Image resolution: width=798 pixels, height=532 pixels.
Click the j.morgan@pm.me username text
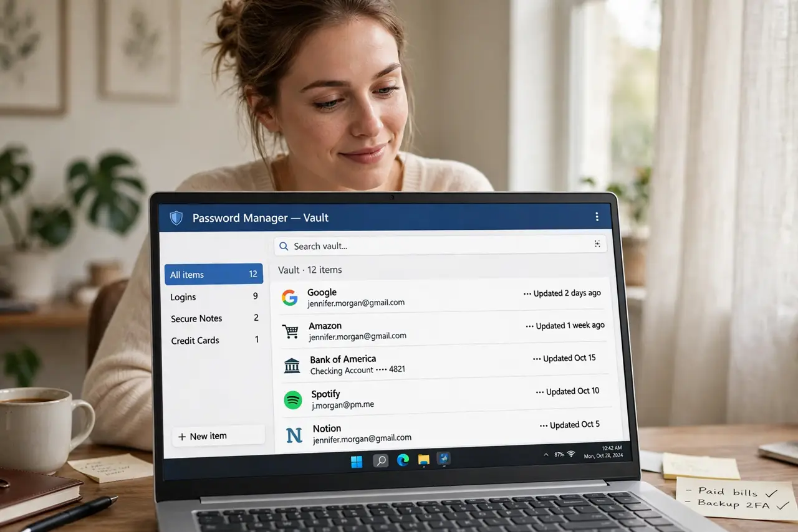pyautogui.click(x=342, y=404)
